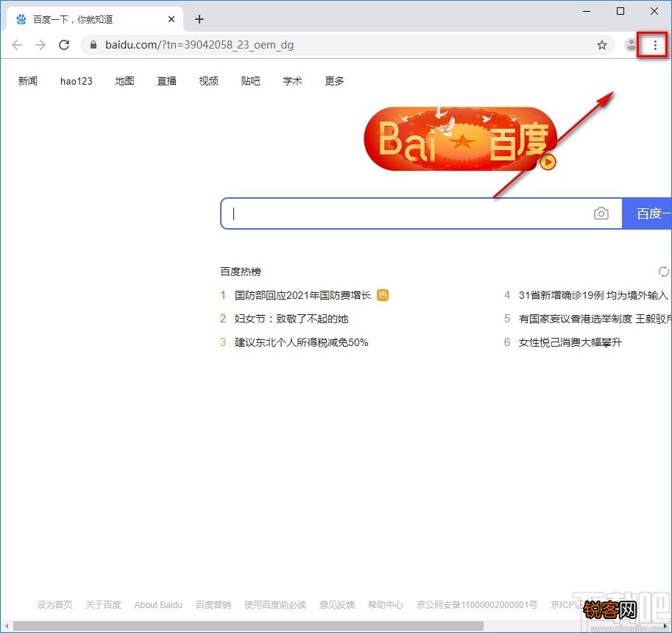This screenshot has height=633, width=672.
Task: Go back to the previous page
Action: [17, 45]
